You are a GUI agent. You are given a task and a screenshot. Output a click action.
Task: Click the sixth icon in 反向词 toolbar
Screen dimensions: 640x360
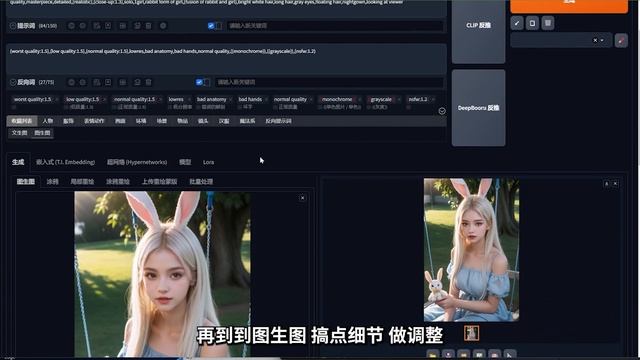[x=137, y=82]
